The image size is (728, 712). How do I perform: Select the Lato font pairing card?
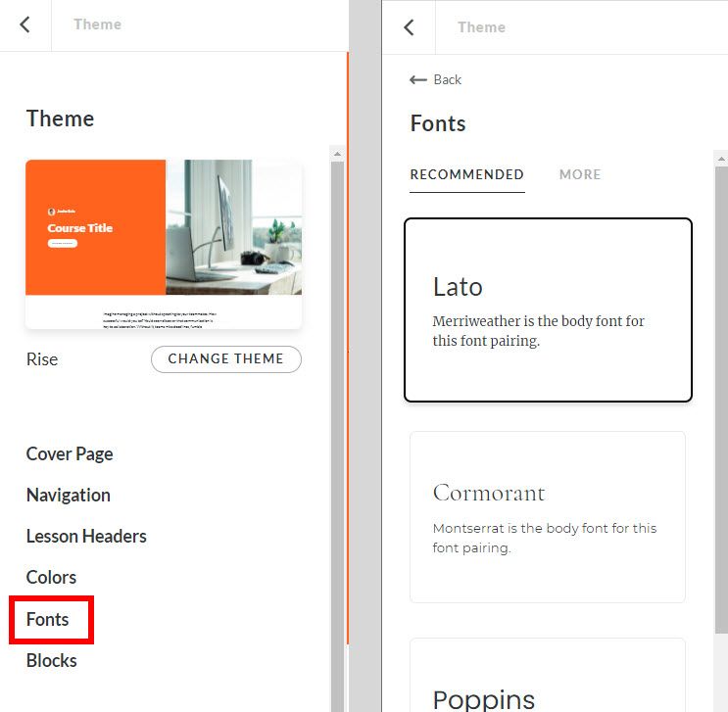pyautogui.click(x=548, y=309)
